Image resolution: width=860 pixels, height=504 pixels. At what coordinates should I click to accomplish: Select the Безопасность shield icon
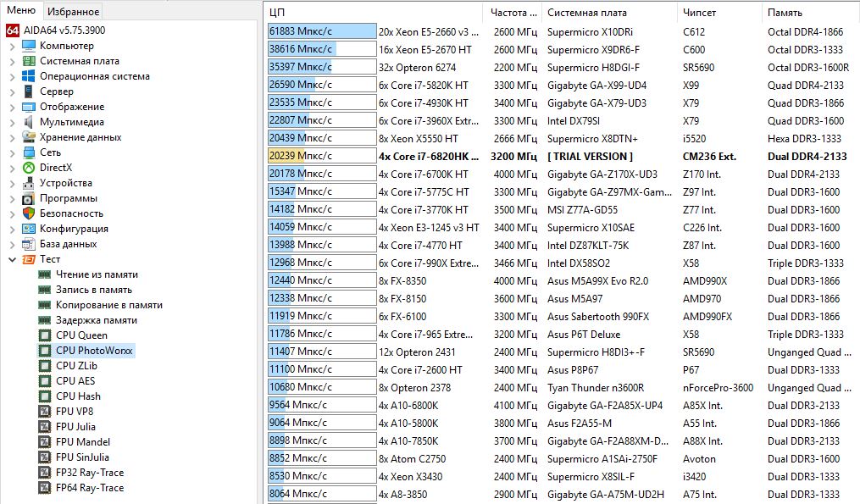click(29, 213)
